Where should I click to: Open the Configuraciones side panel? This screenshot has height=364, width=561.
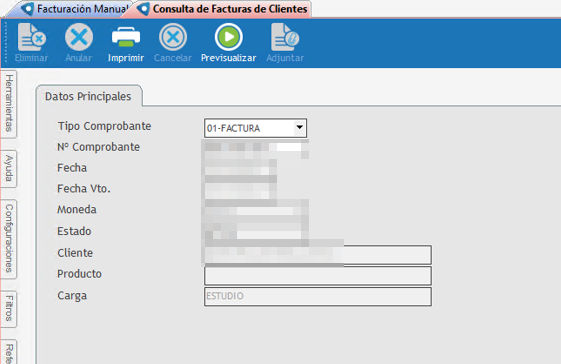(x=9, y=239)
